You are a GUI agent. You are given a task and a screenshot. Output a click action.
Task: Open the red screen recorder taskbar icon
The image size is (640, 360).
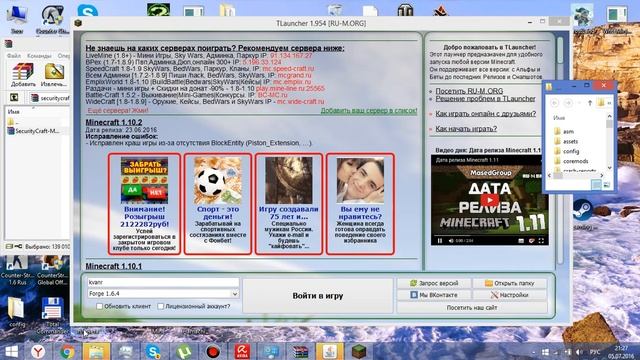coord(213,351)
